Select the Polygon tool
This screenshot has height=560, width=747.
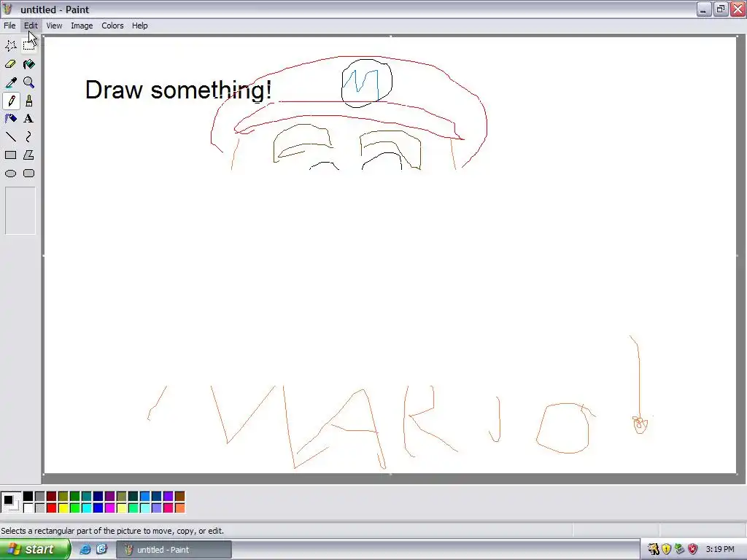tap(28, 155)
